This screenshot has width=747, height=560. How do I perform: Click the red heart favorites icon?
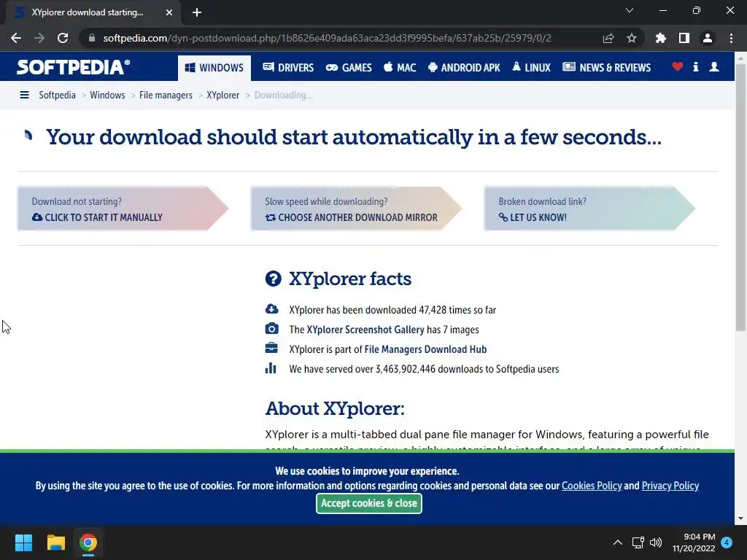(678, 67)
